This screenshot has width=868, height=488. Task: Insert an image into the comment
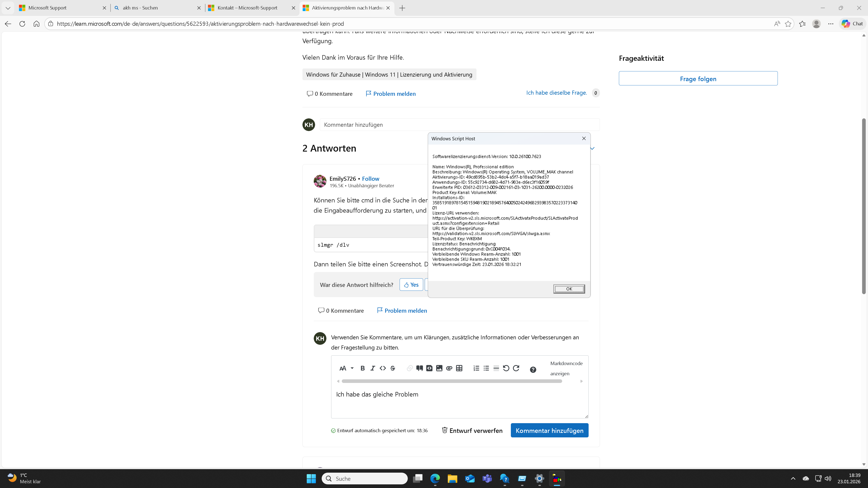coord(439,368)
